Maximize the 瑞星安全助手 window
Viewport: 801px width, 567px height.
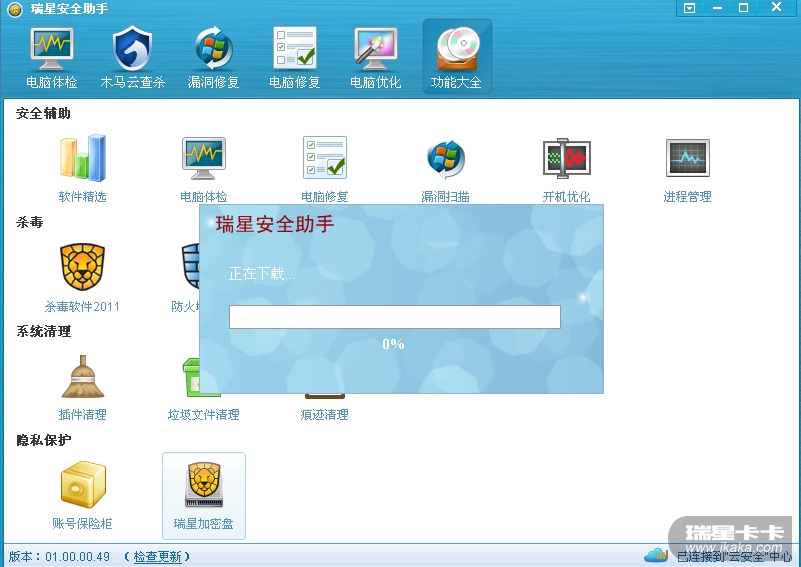[744, 8]
